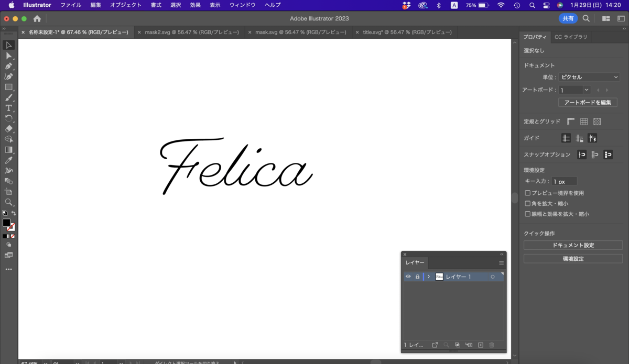
Task: Select the Direct Selection tool
Action: tap(8, 56)
